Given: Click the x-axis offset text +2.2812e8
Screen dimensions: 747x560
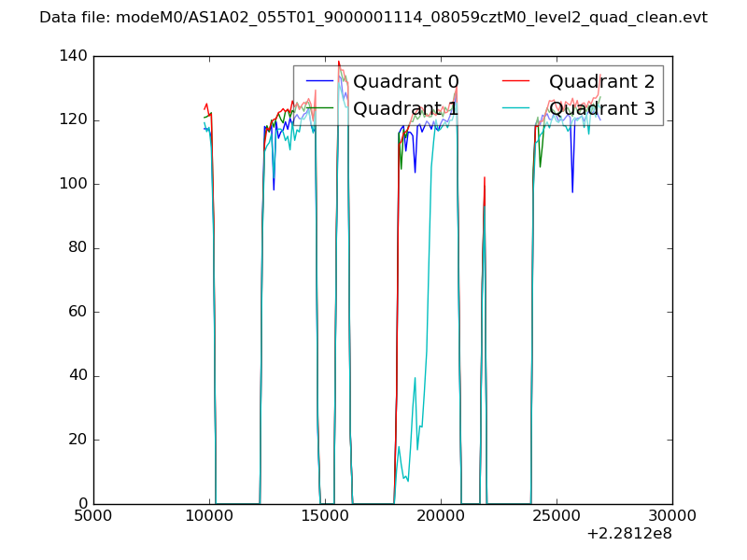Looking at the screenshot, I should click(629, 535).
